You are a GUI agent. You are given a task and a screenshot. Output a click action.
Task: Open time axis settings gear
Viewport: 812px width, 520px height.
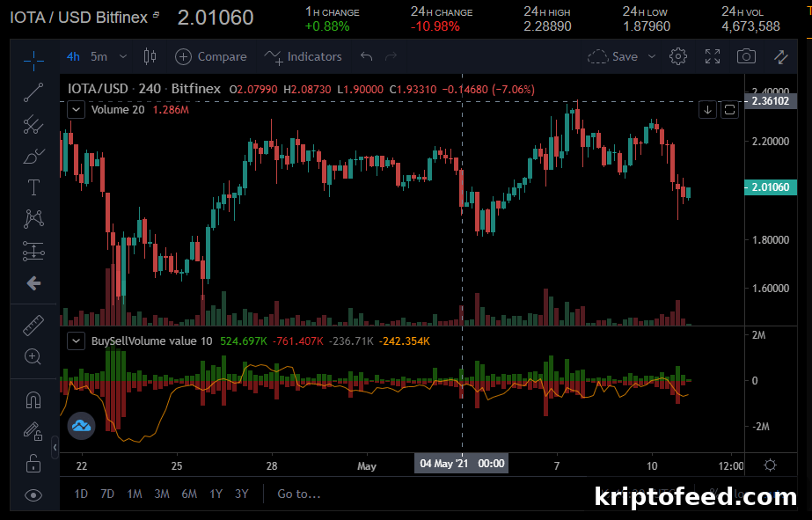770,465
